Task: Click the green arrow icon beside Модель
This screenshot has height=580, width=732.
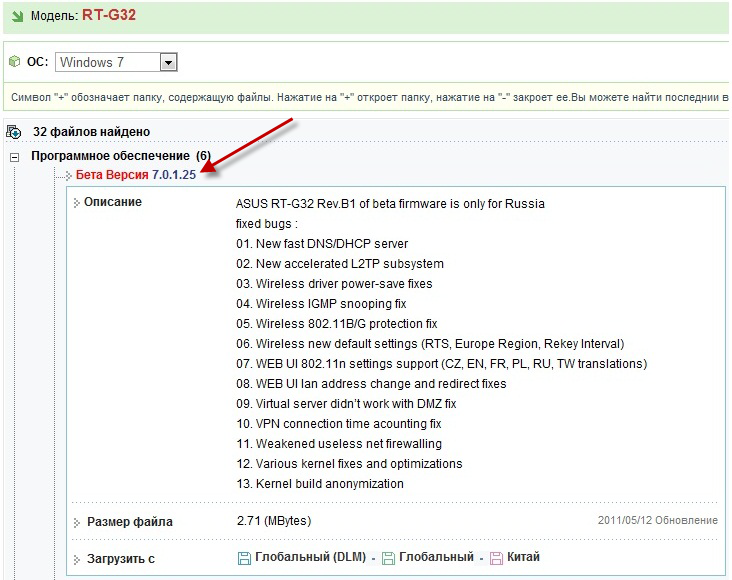Action: point(15,15)
